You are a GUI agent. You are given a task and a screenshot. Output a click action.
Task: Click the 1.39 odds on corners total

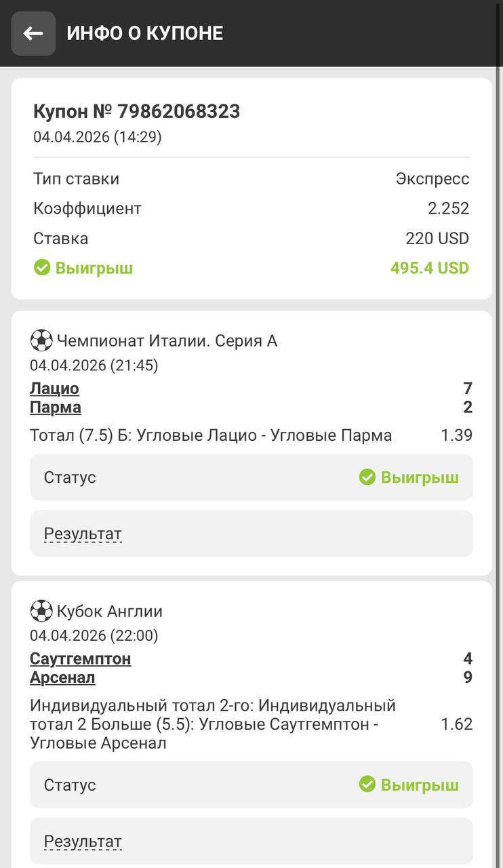click(456, 435)
